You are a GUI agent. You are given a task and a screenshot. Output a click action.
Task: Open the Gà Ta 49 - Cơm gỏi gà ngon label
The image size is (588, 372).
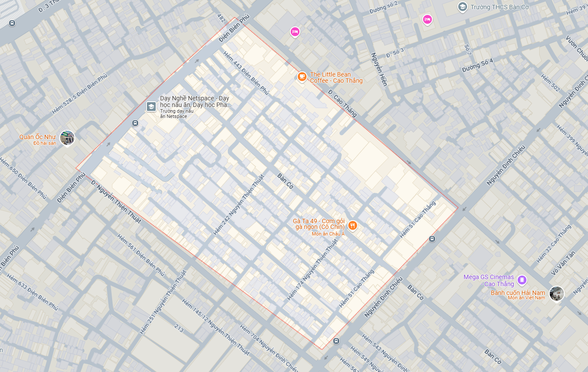[319, 224]
